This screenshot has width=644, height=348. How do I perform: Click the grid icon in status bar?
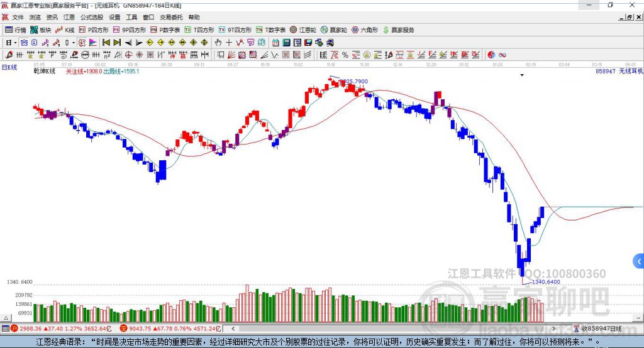point(5,329)
